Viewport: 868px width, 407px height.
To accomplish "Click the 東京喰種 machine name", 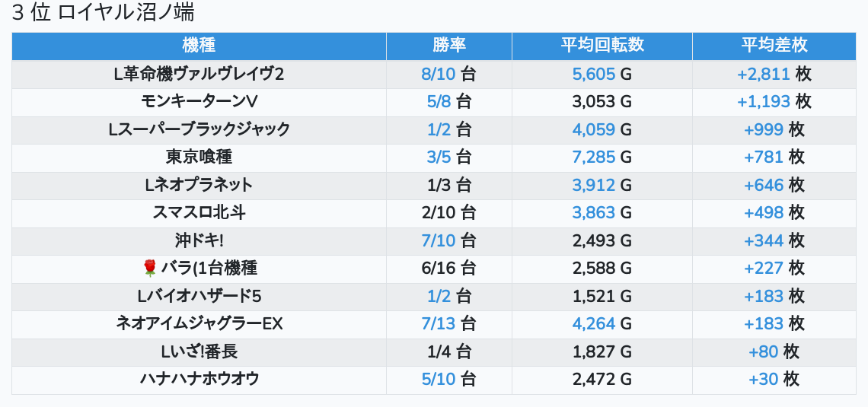I will [x=199, y=157].
